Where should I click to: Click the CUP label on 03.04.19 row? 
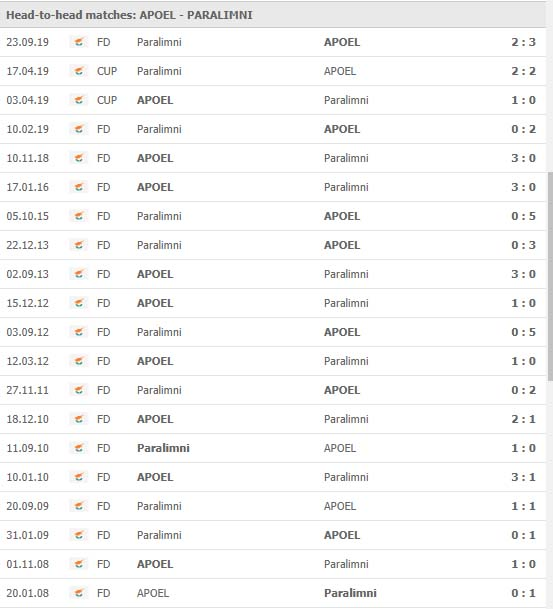click(107, 100)
